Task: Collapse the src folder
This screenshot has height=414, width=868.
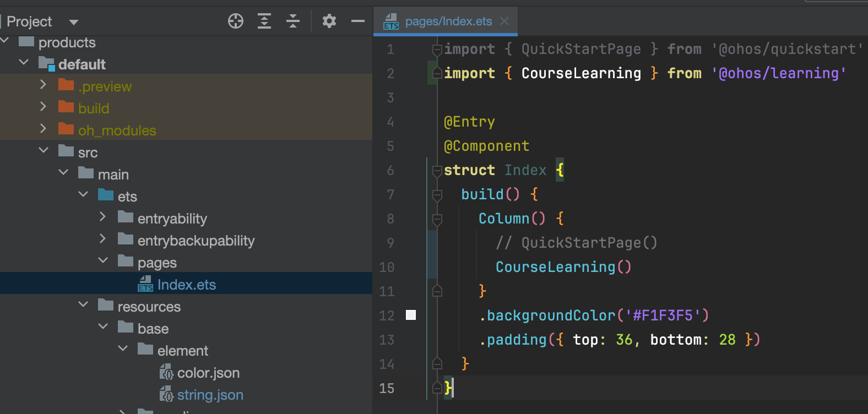Action: click(x=44, y=150)
